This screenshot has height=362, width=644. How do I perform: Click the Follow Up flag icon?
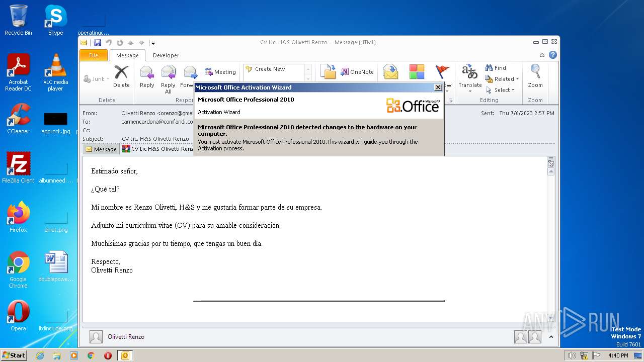click(442, 72)
